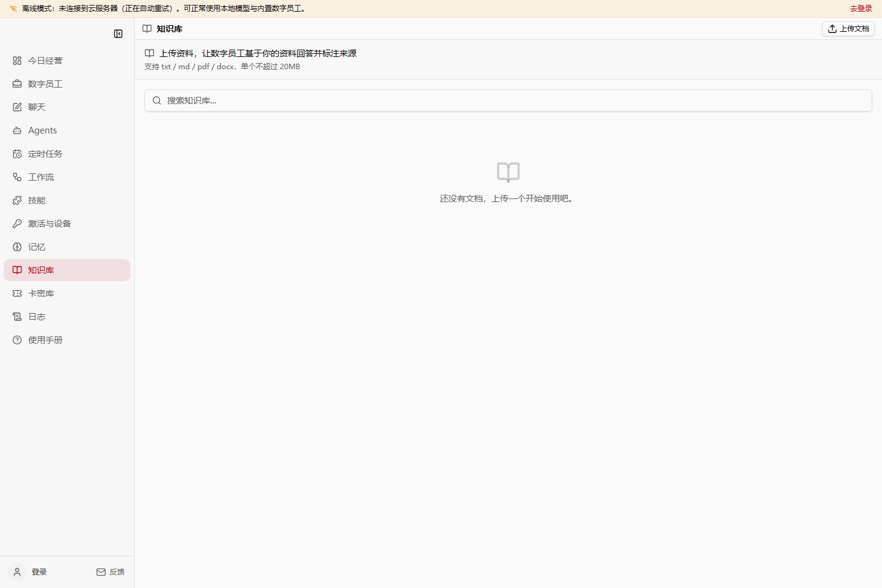Open 今日经营 dashboard icon
The height and width of the screenshot is (588, 882).
17,61
